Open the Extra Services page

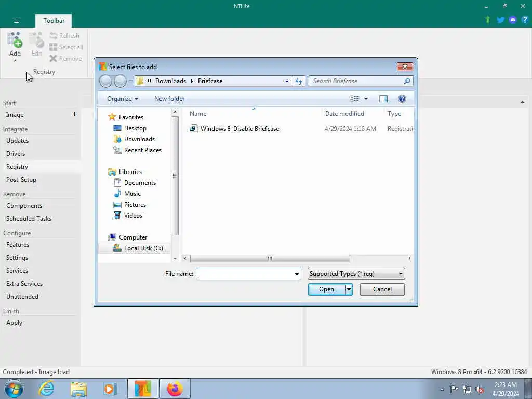pos(41,283)
